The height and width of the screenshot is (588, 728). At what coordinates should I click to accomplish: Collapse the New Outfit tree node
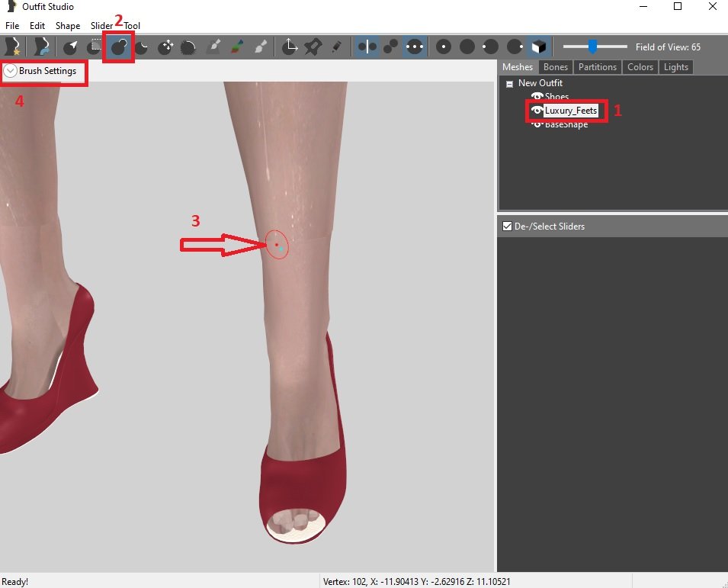[509, 84]
